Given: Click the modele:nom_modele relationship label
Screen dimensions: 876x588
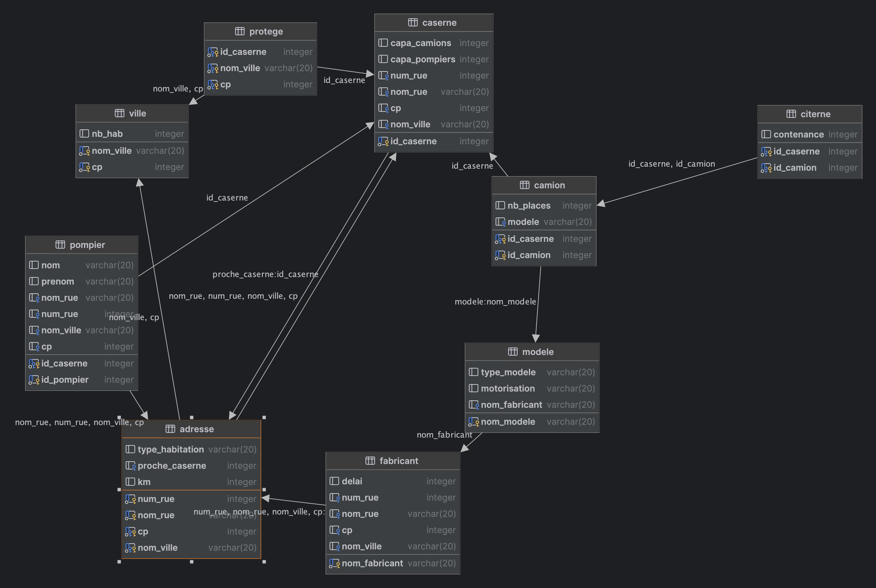Looking at the screenshot, I should [495, 301].
